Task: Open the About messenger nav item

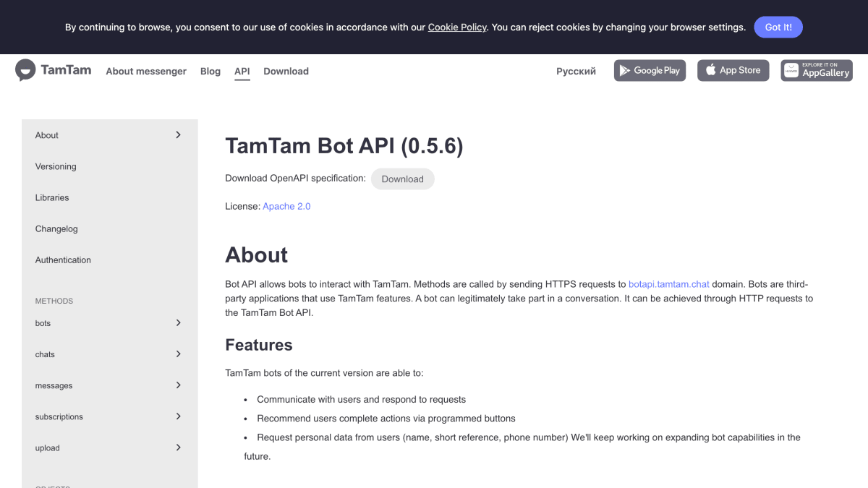Action: click(x=146, y=71)
